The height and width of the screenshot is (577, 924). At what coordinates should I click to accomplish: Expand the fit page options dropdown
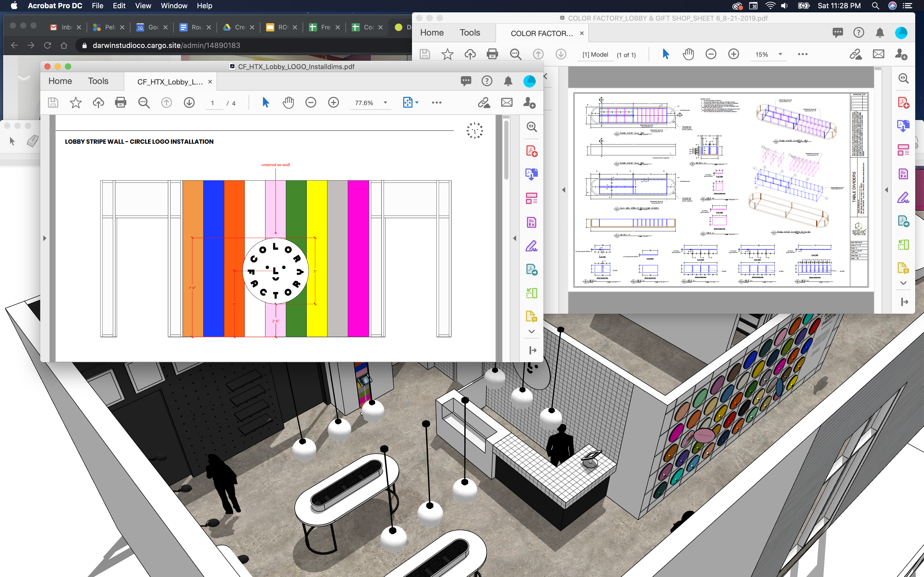417,103
